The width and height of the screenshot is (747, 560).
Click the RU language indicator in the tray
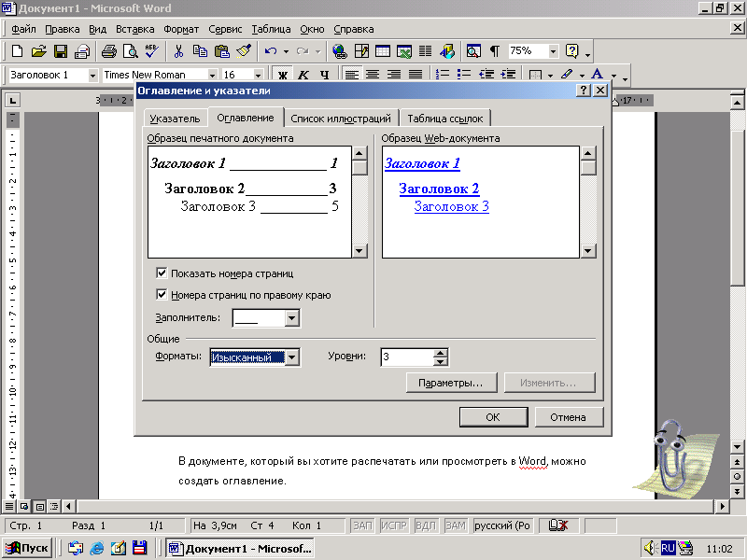coord(668,548)
